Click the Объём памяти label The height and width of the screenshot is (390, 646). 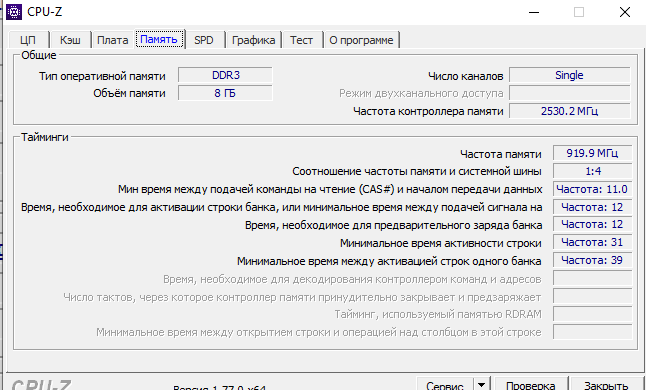pos(129,93)
